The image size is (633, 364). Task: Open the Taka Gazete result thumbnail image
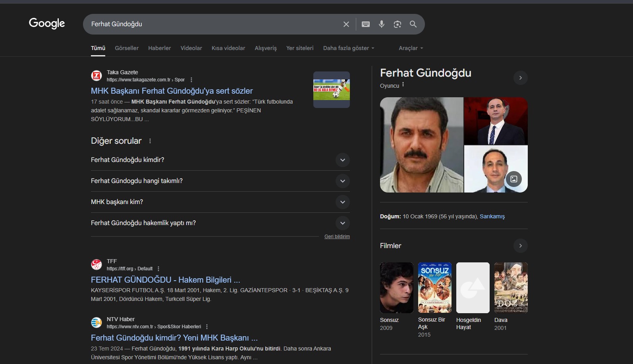click(332, 90)
